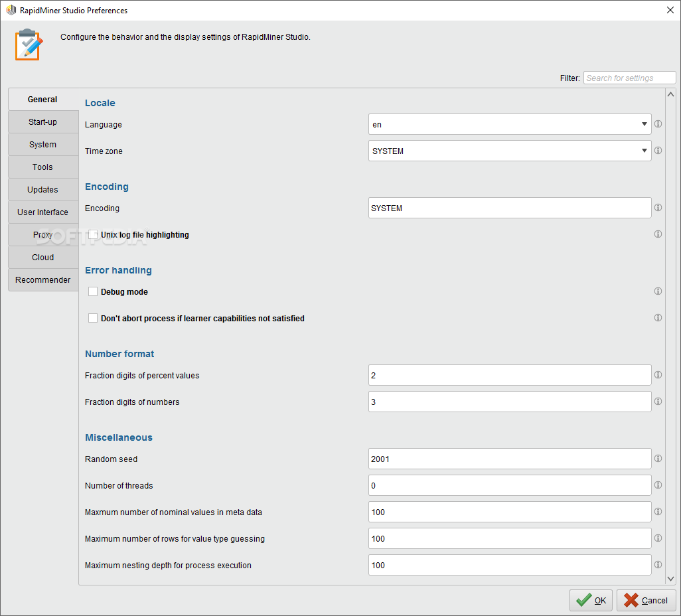Open the Language dropdown
Screen dimensions: 681x616
tap(510, 124)
